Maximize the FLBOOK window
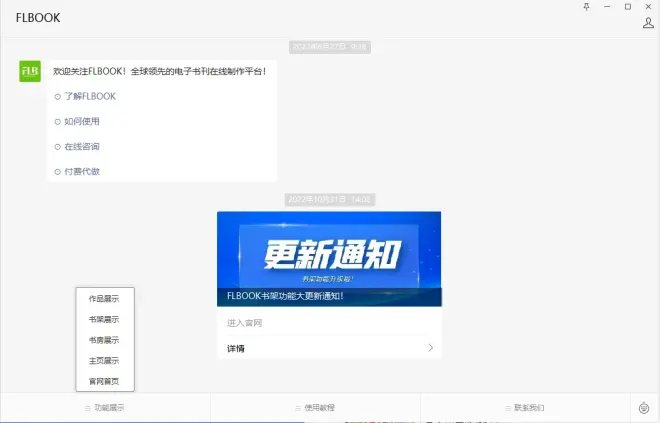This screenshot has height=423, width=660. [x=627, y=6]
